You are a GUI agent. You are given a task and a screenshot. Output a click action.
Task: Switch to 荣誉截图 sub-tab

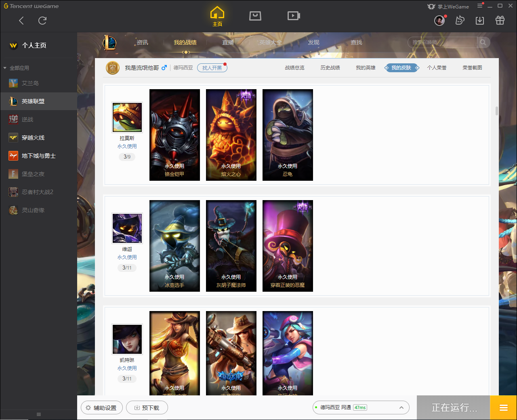coord(473,68)
